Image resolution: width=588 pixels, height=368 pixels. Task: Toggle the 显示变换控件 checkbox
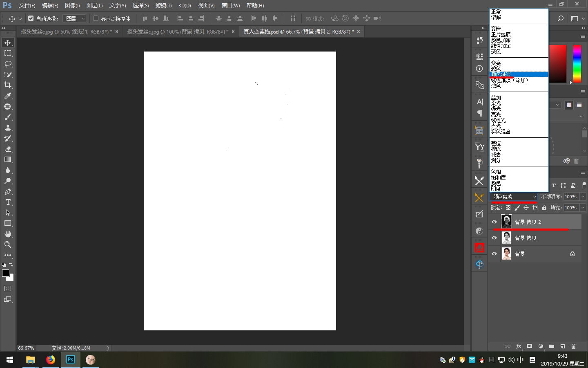point(96,18)
